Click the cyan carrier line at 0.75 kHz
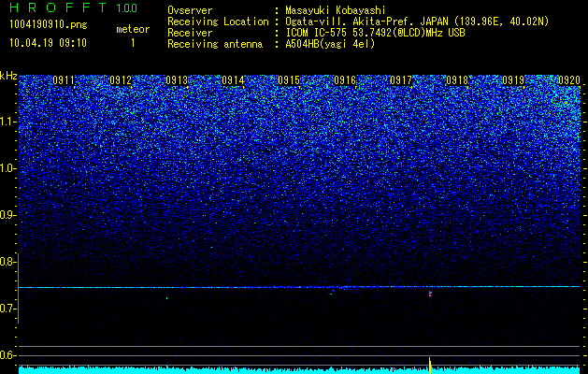This screenshot has width=588, height=374. coord(299,287)
